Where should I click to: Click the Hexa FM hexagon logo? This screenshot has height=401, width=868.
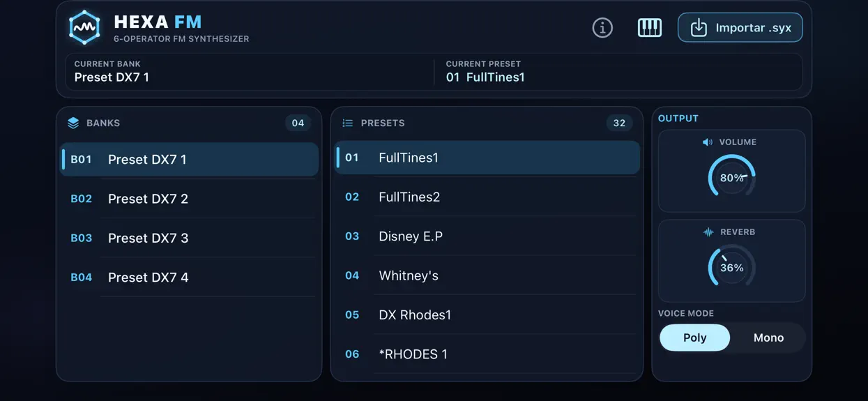[84, 28]
